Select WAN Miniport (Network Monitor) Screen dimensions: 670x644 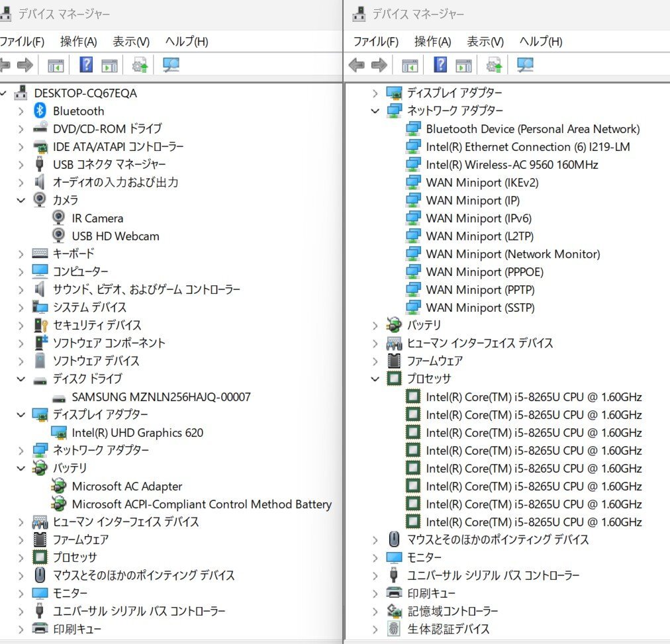tap(512, 253)
